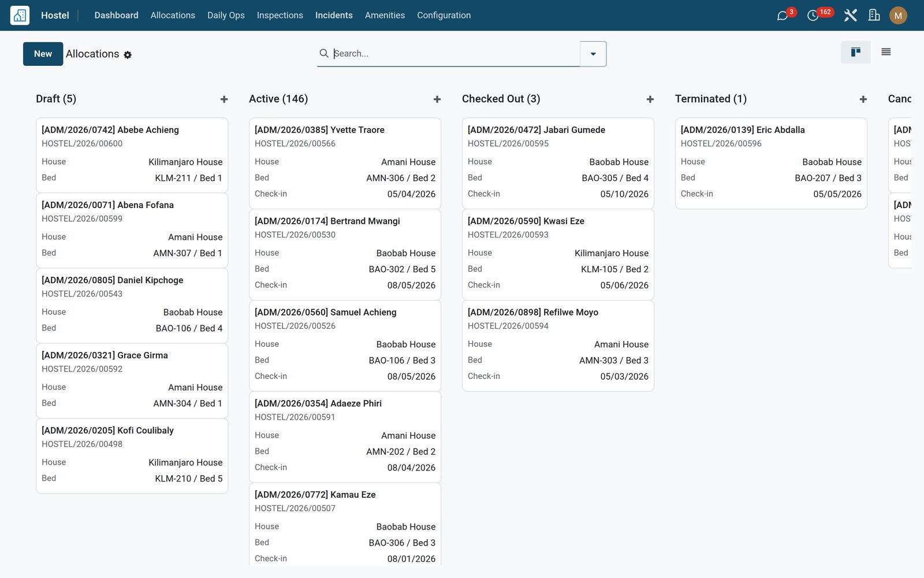Open the messages icon with 3 notifications
The image size is (924, 578).
[x=783, y=16]
